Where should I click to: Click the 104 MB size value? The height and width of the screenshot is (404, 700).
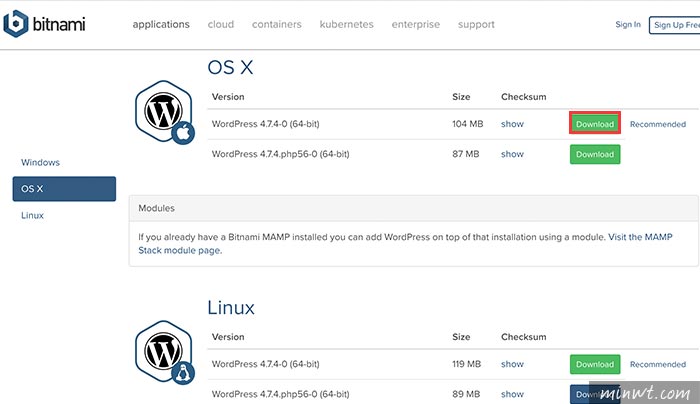[x=467, y=124]
